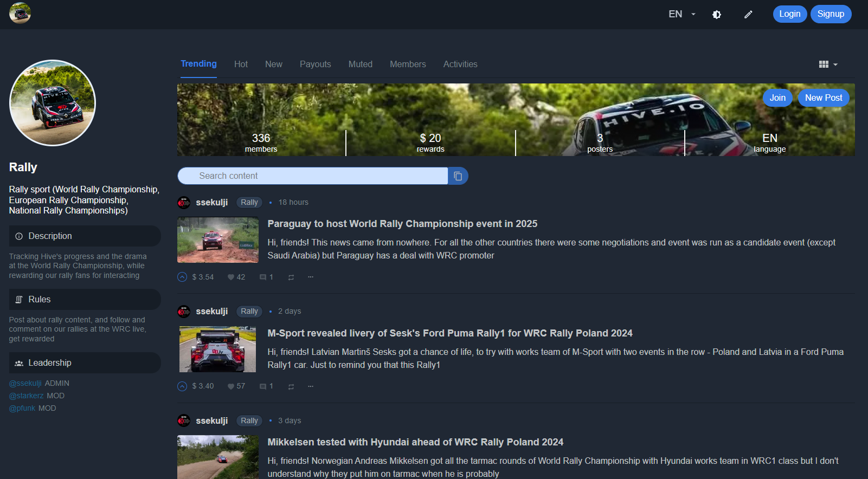View 42 votes on Paraguay post

pyautogui.click(x=236, y=277)
